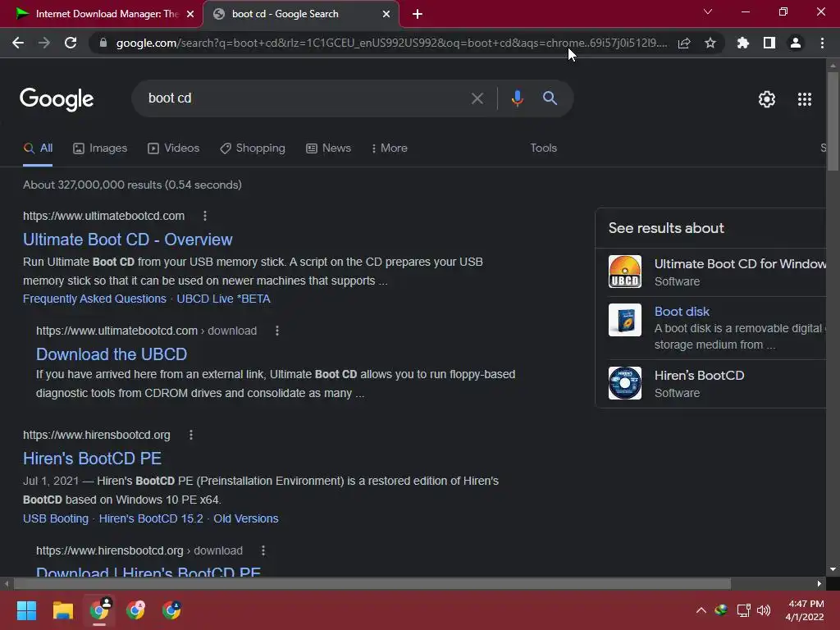The image size is (840, 630).
Task: Open the Download Hiren's BootCD PE result
Action: click(148, 571)
